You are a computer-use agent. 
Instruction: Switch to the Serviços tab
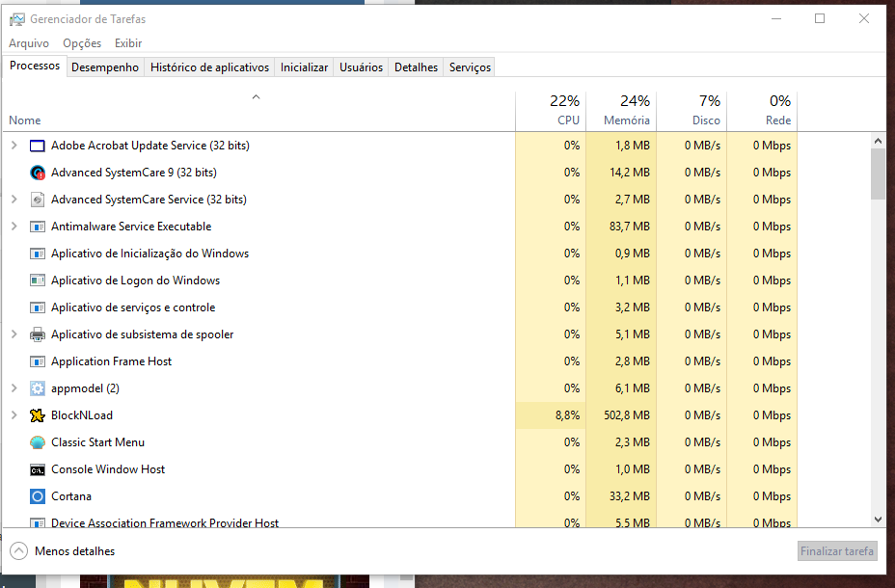470,67
